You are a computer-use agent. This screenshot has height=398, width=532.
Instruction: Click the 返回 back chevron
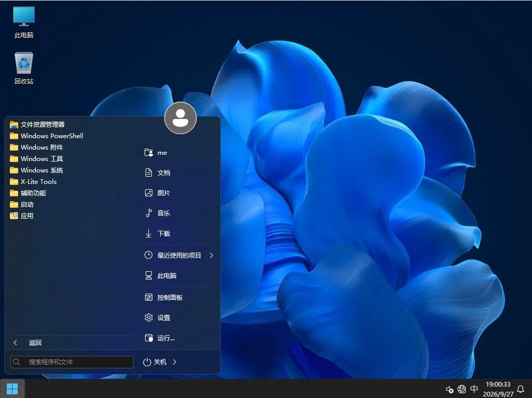(x=15, y=343)
